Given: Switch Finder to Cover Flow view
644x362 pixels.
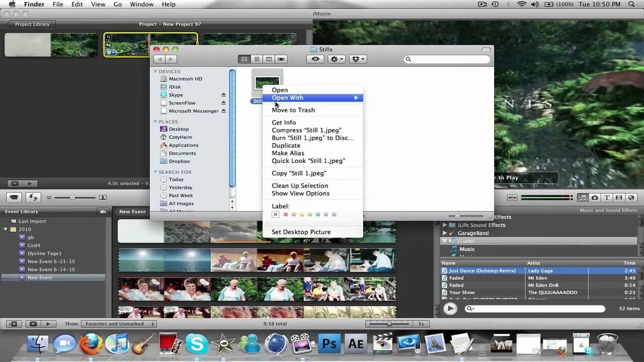Looking at the screenshot, I should click(281, 59).
